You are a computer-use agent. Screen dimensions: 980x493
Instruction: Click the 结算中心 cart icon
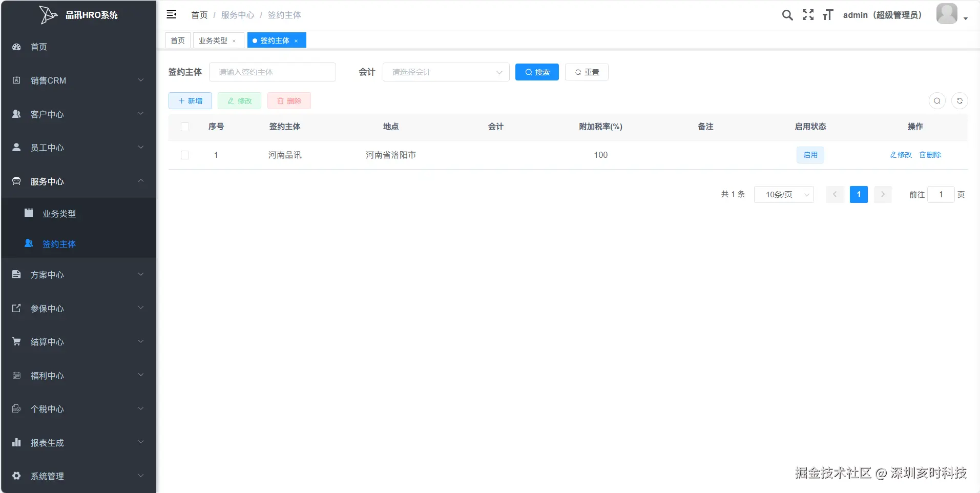(16, 341)
